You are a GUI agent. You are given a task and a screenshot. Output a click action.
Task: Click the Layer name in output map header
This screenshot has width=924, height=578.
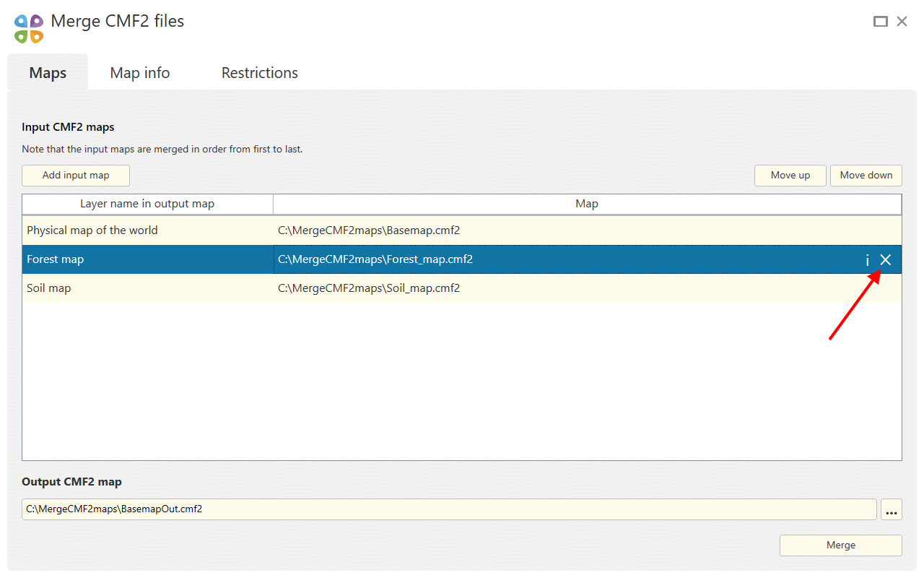click(x=147, y=204)
